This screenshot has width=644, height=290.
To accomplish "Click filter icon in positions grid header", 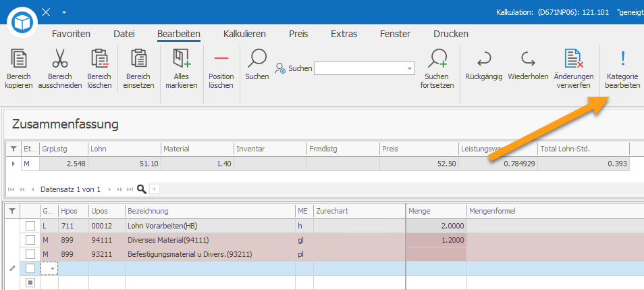I will tap(12, 211).
